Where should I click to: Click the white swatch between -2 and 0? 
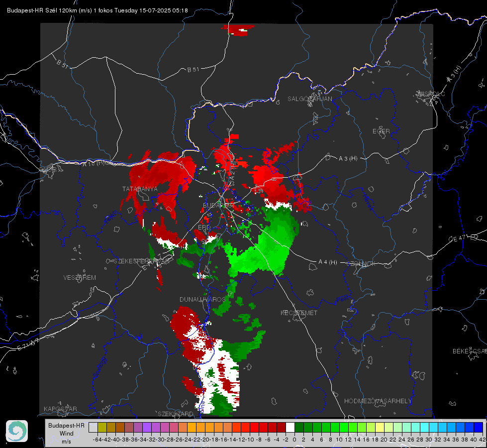coord(290,427)
